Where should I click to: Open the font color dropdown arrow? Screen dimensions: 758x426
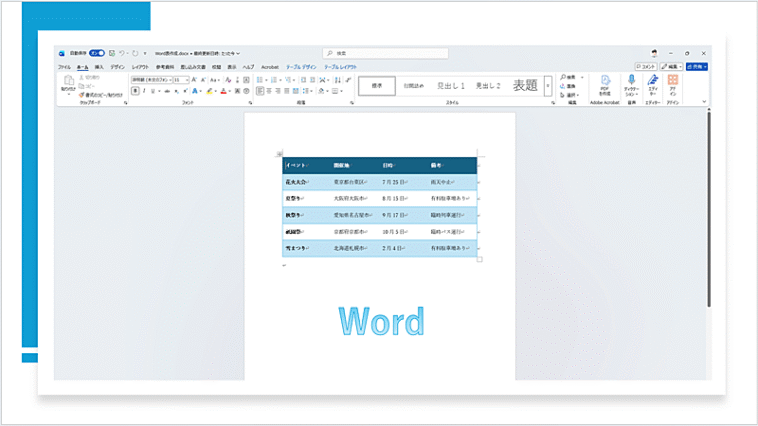[x=229, y=91]
